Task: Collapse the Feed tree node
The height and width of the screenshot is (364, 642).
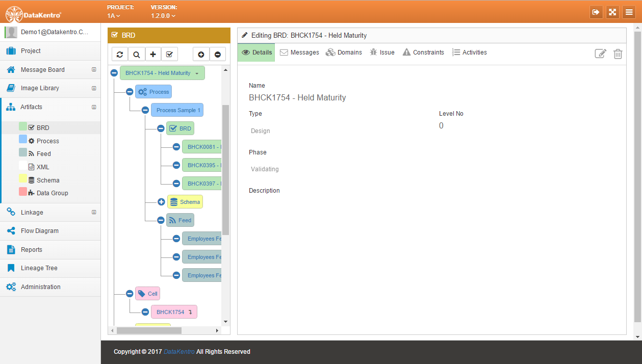Action: pos(161,220)
